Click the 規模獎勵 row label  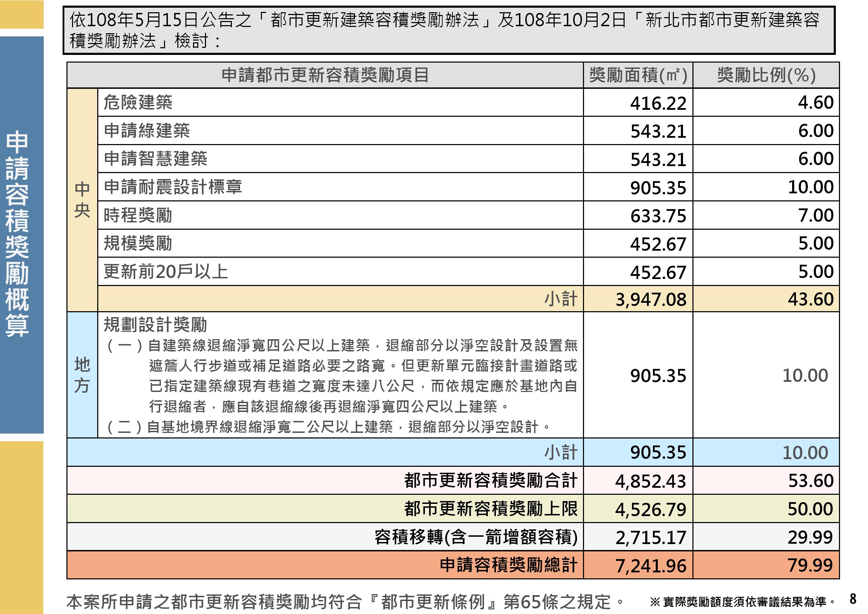138,243
